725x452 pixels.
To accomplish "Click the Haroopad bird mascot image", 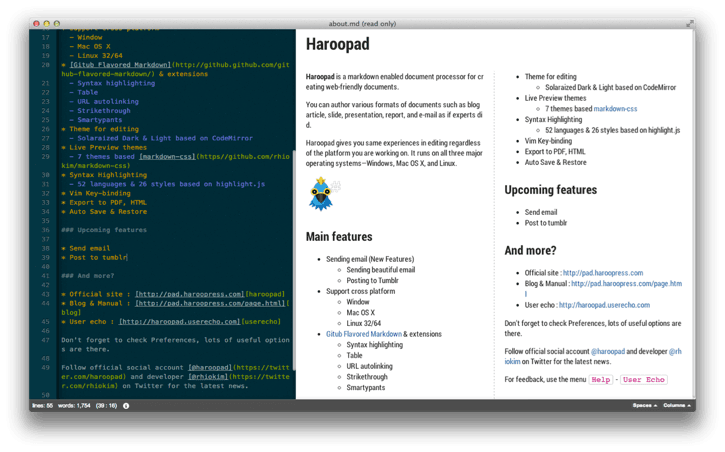I will pyautogui.click(x=324, y=194).
